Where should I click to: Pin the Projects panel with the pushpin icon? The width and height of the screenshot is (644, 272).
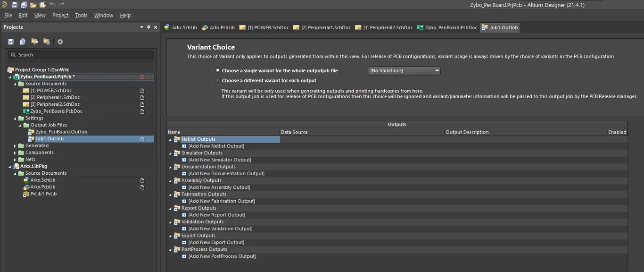click(149, 27)
